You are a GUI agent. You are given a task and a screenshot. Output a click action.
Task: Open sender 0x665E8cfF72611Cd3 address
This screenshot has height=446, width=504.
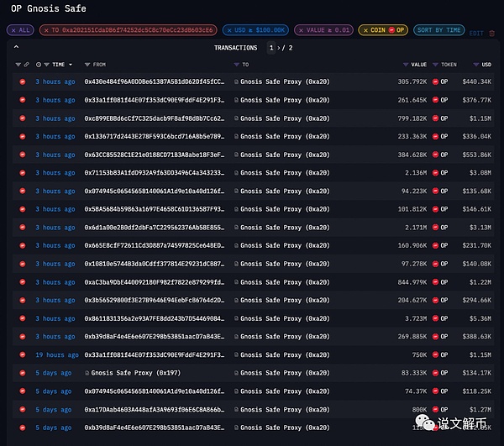coord(155,245)
